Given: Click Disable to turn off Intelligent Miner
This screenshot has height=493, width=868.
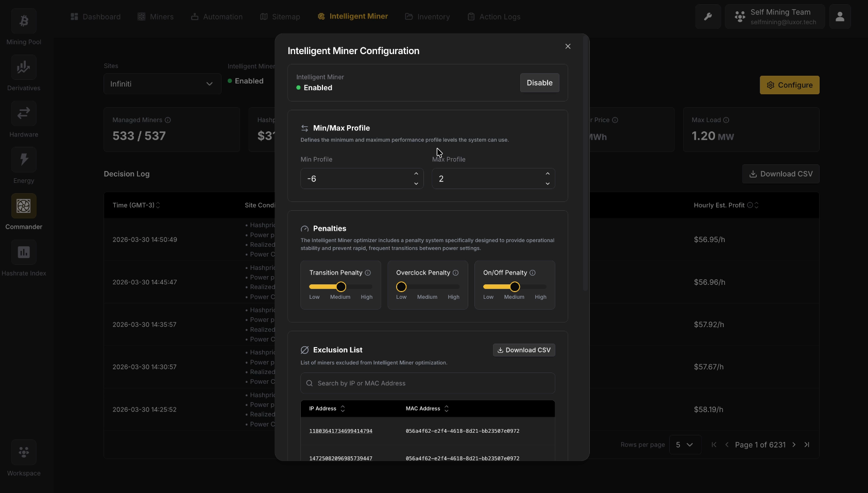Looking at the screenshot, I should [x=539, y=82].
